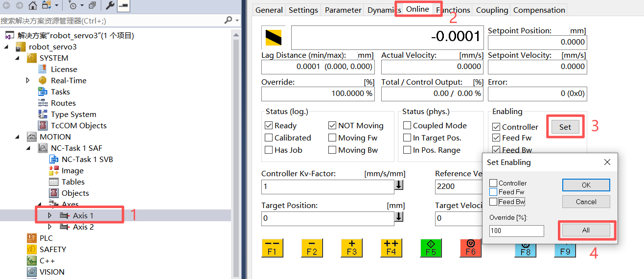Toggle the preview selected items icon
Viewport: 644px width, 279px height.
[x=123, y=5]
